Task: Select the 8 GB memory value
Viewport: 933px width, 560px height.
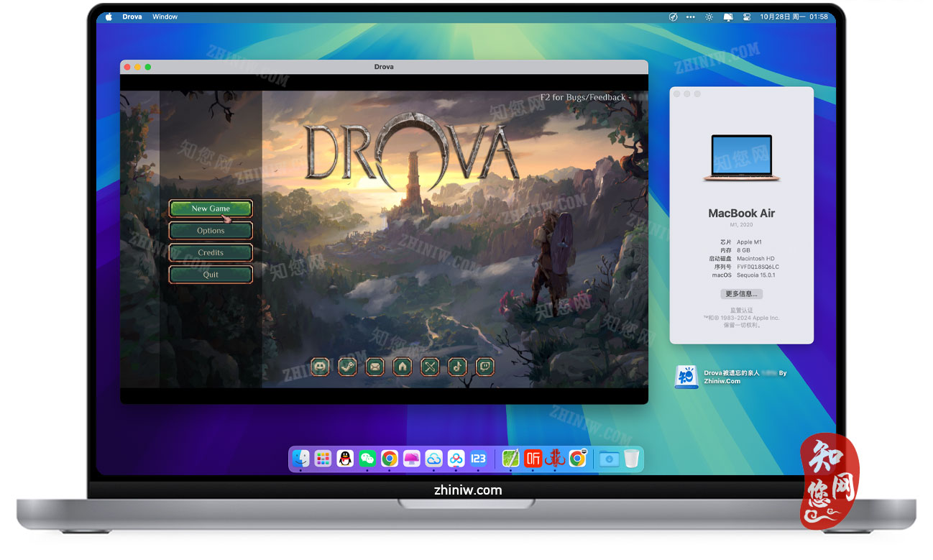Action: (743, 250)
